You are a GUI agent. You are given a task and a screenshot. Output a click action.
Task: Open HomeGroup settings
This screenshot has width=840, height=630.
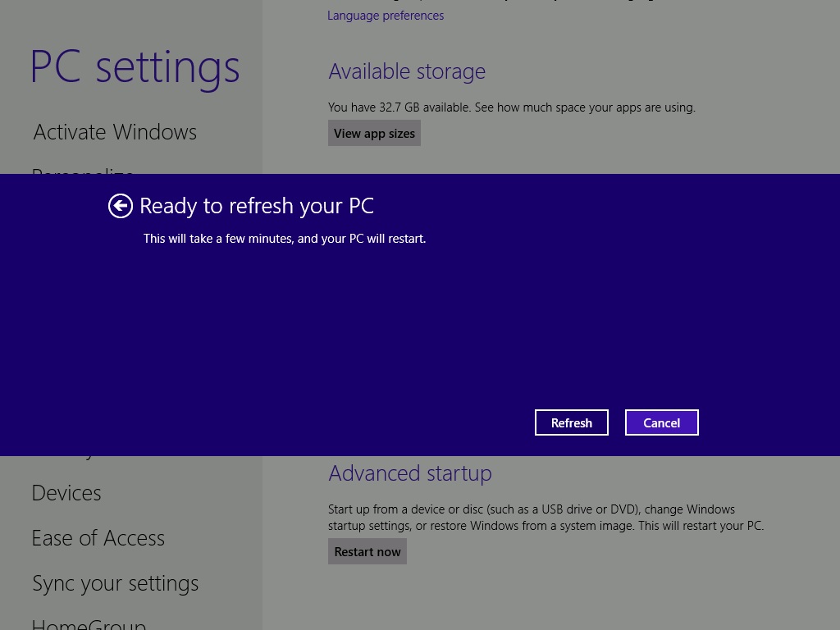coord(89,623)
